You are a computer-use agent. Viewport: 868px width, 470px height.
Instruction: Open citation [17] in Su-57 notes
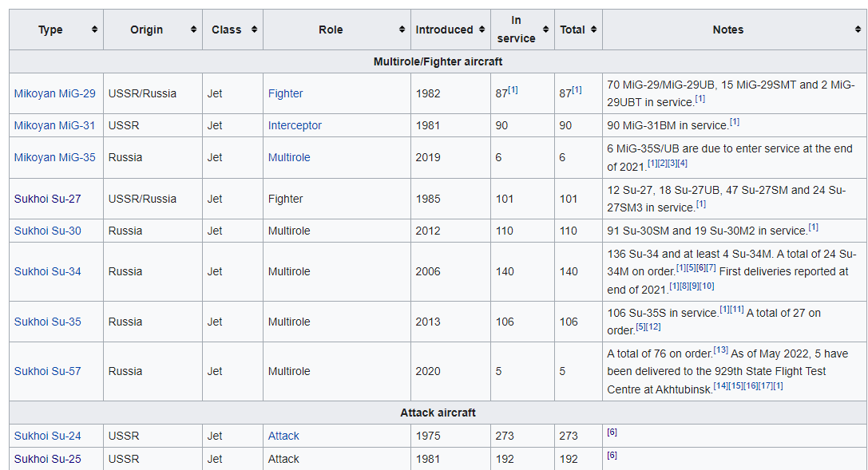(x=766, y=386)
